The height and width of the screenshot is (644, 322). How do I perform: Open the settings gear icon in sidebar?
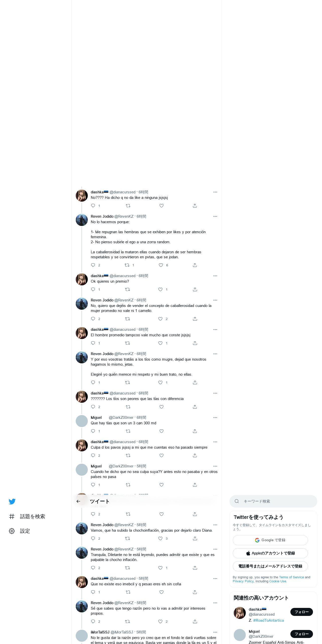12,531
